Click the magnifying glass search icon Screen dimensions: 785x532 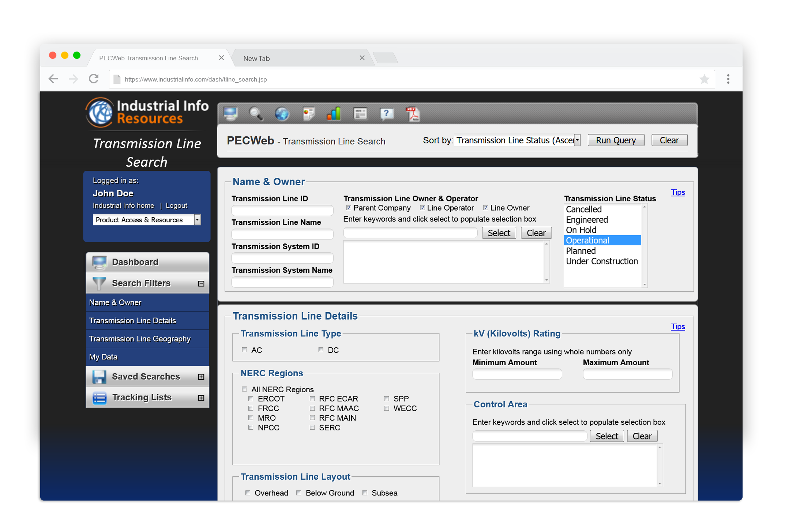pos(256,114)
